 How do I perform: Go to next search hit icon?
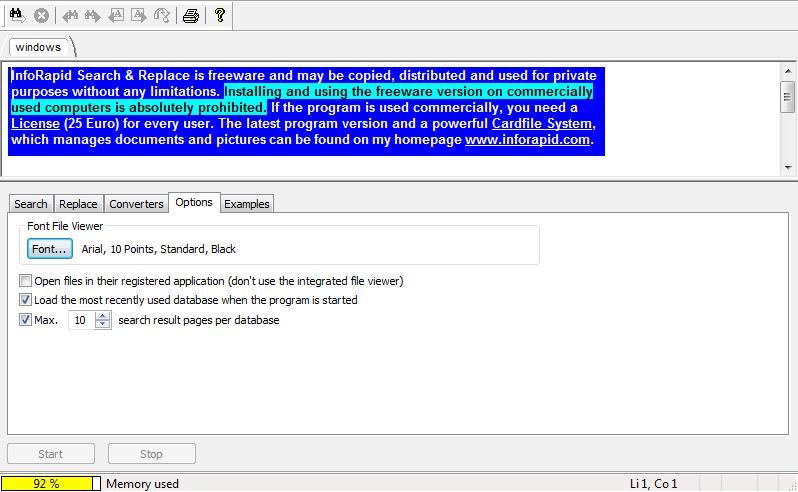[x=92, y=16]
